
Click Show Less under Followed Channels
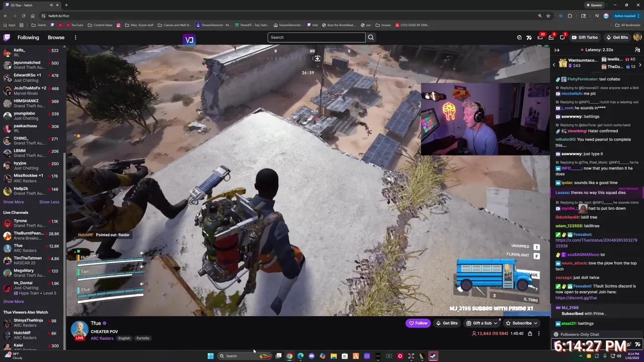[49, 202]
